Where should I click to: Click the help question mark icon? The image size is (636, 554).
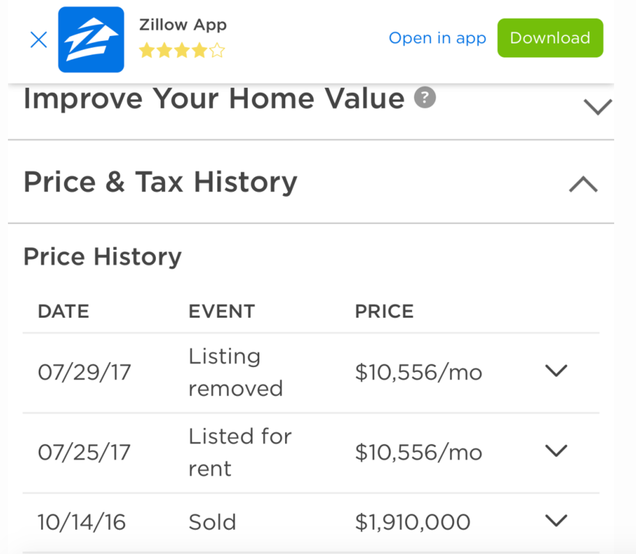425,97
